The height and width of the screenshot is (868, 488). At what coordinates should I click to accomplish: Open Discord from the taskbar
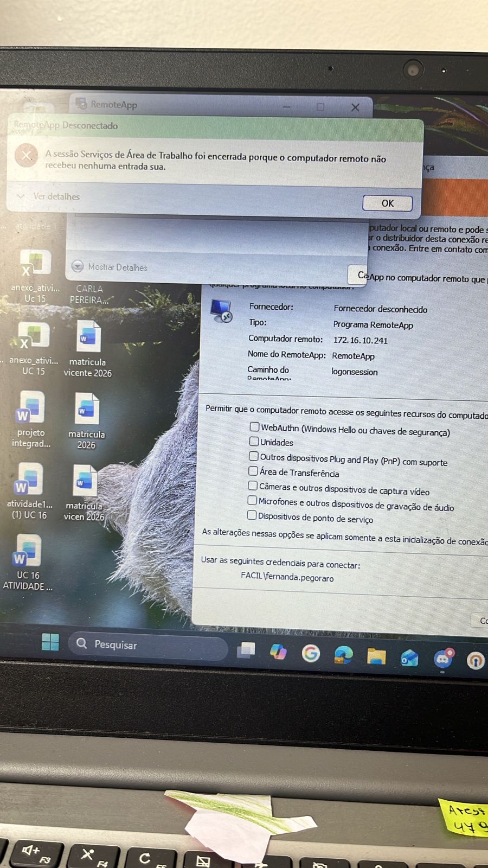(444, 659)
